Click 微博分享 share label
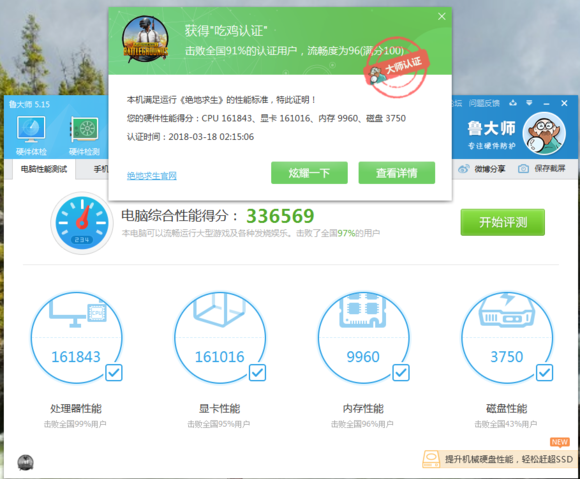580x479 pixels. (x=490, y=169)
